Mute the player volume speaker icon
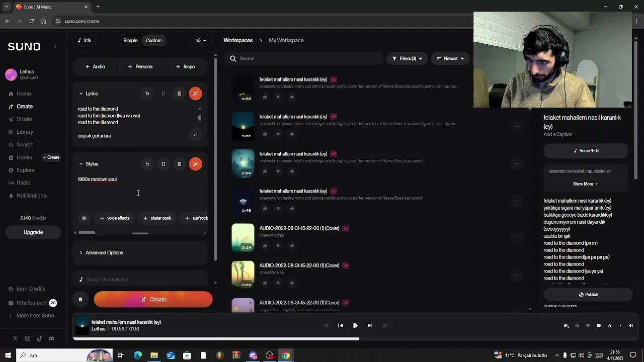This screenshot has height=362, width=644. 631,325
